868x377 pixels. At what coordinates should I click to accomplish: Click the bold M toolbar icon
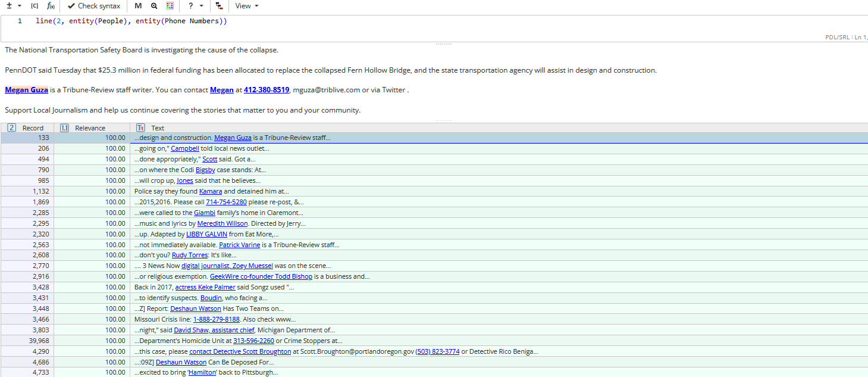click(138, 6)
